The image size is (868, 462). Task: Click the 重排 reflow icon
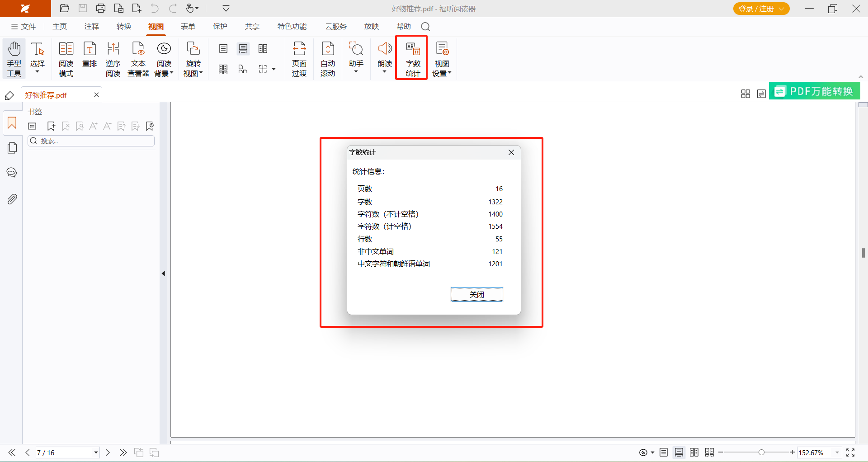point(90,54)
